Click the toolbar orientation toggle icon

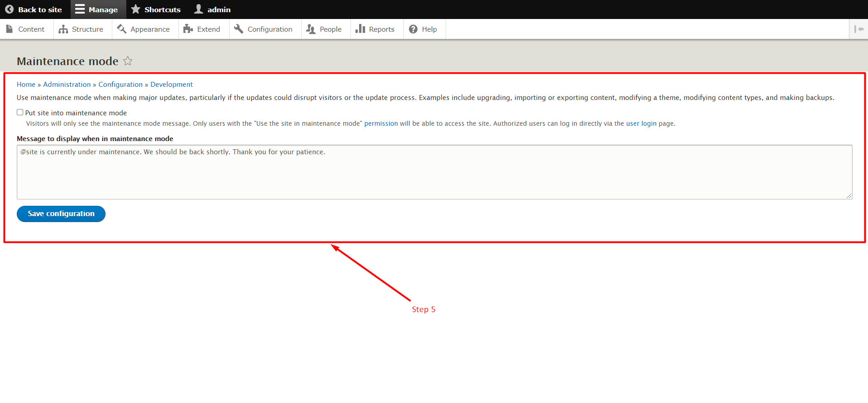pos(858,29)
